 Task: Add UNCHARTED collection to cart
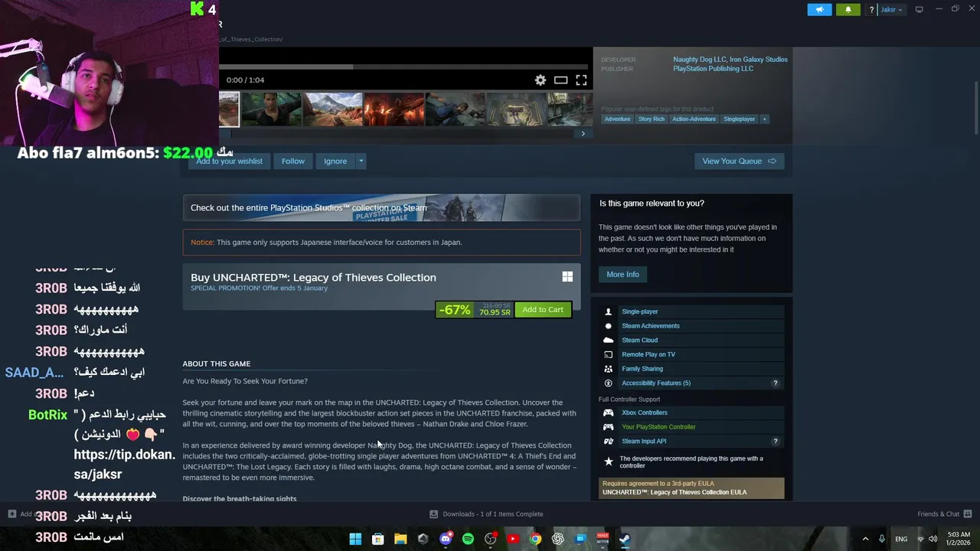click(543, 310)
